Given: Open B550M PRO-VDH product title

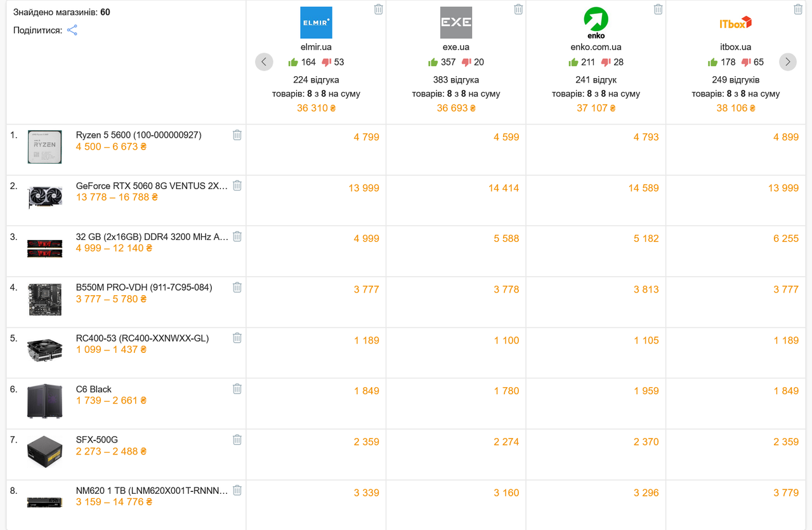Looking at the screenshot, I should pyautogui.click(x=144, y=287).
